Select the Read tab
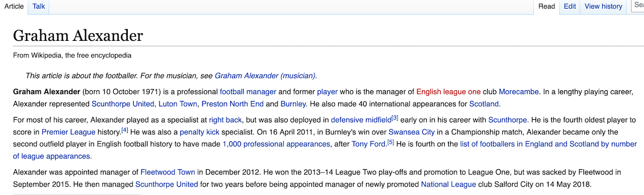The height and width of the screenshot is (195, 644). click(546, 6)
